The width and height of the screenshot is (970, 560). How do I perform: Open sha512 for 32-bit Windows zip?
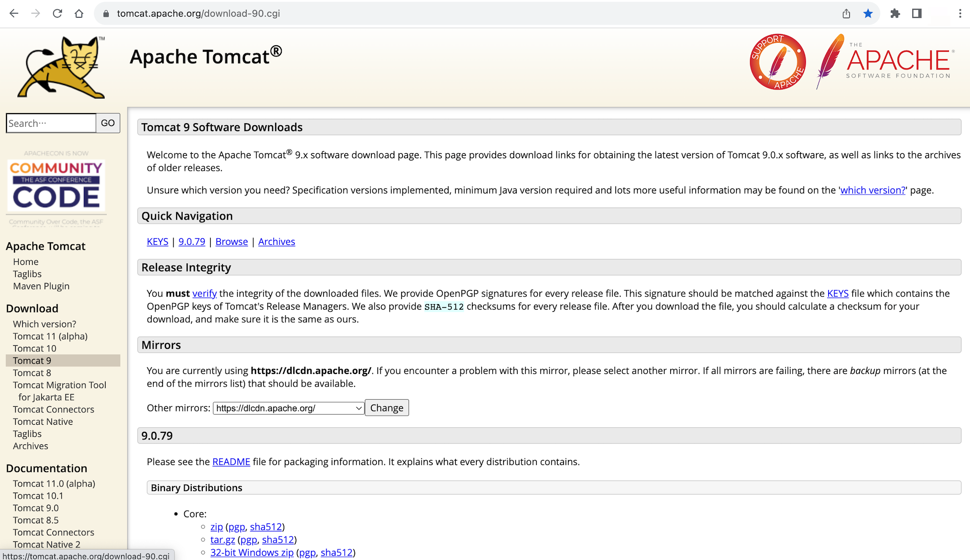tap(337, 552)
